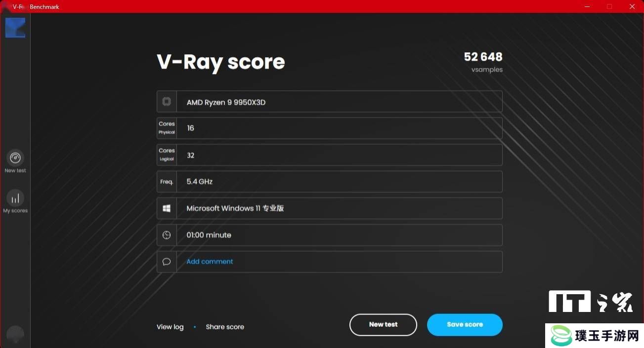Select the AMD Ryzen 9 9950X3D text

(x=226, y=102)
